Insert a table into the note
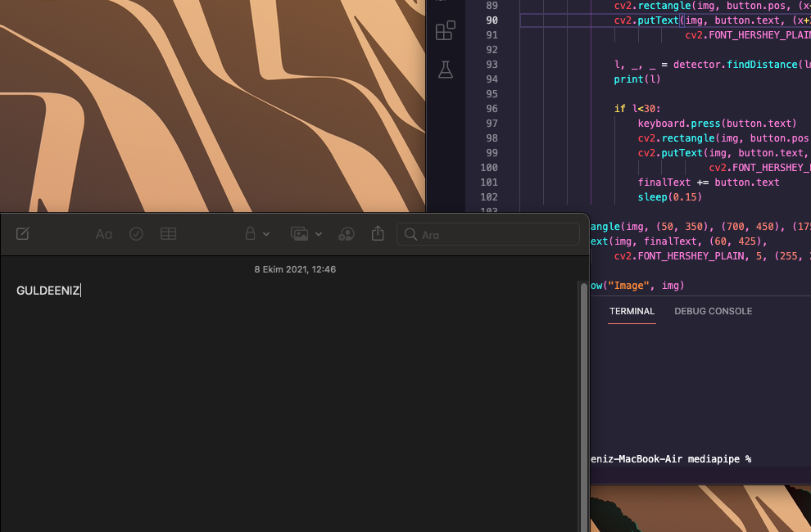 (168, 234)
